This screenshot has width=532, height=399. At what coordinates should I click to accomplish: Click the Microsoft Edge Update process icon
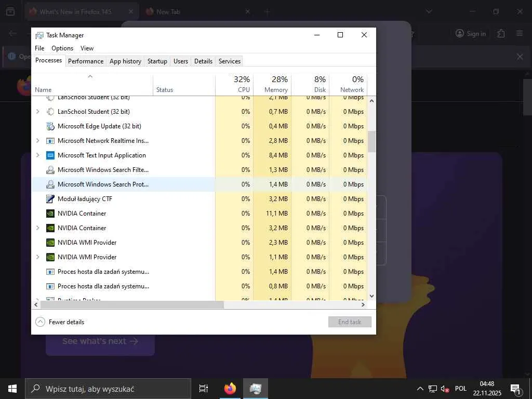tap(50, 126)
